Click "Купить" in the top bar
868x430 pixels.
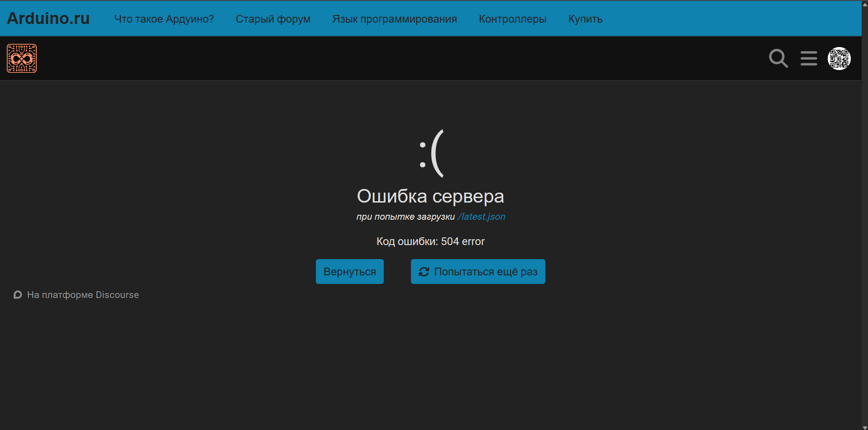(x=585, y=19)
